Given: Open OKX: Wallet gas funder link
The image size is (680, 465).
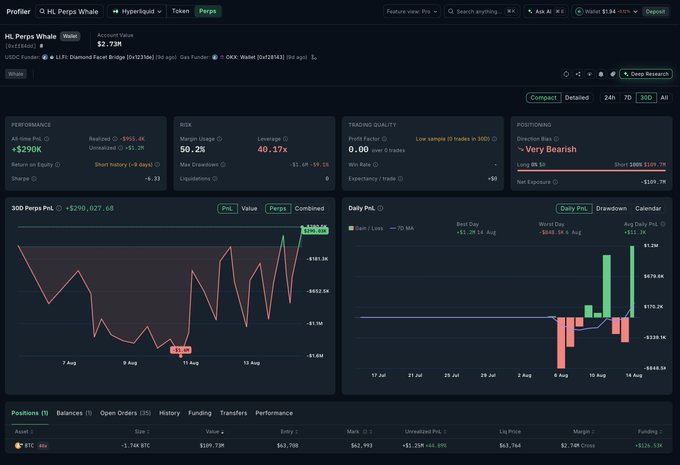Looking at the screenshot, I should tap(255, 57).
